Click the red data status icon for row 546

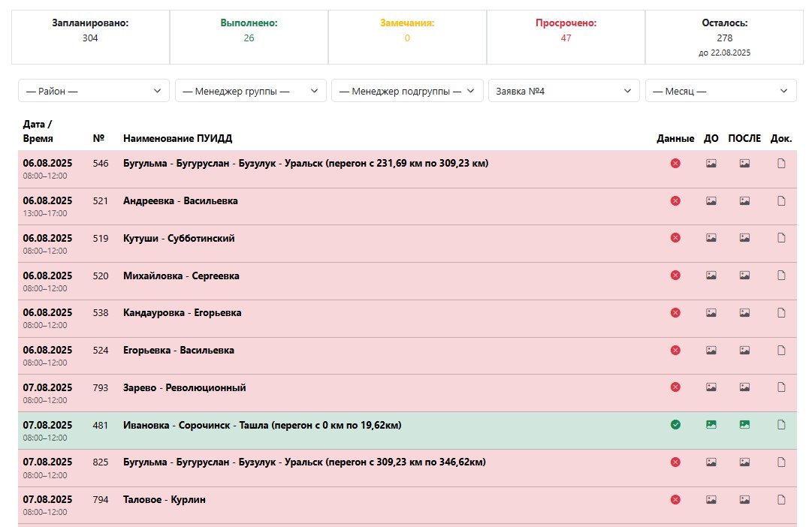pos(675,164)
